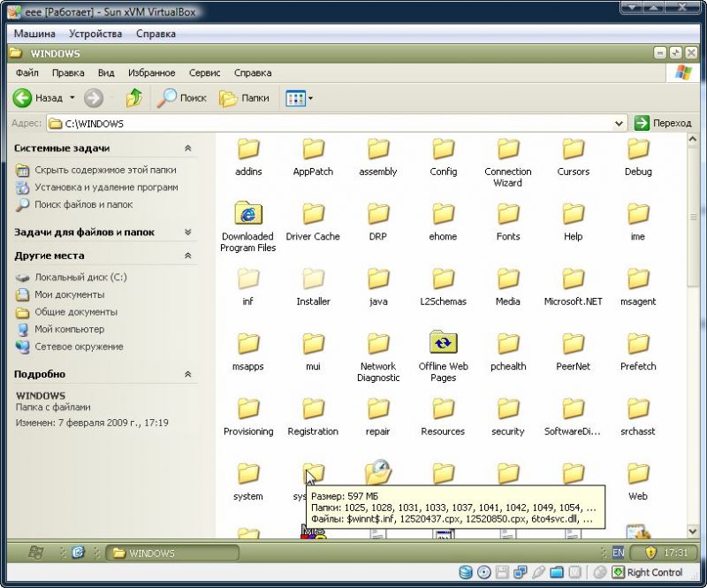The image size is (707, 588).
Task: Click the Back arrow navigation icon
Action: 23,98
